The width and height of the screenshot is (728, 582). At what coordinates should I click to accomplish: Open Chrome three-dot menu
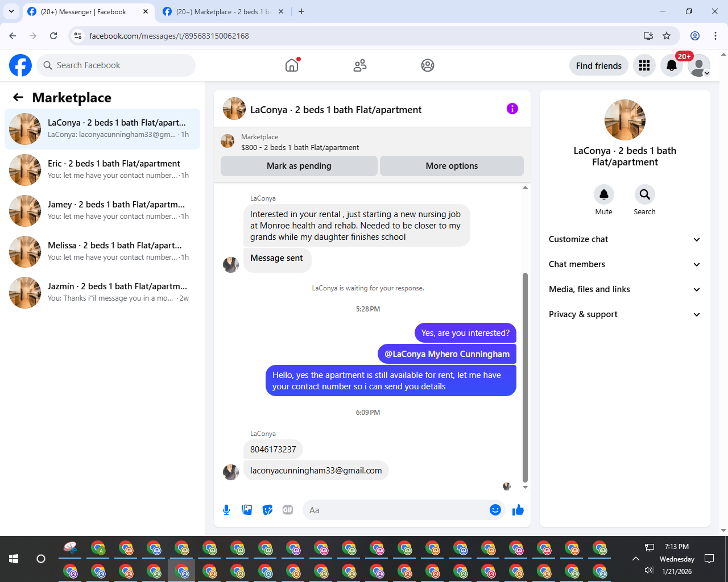tap(715, 36)
